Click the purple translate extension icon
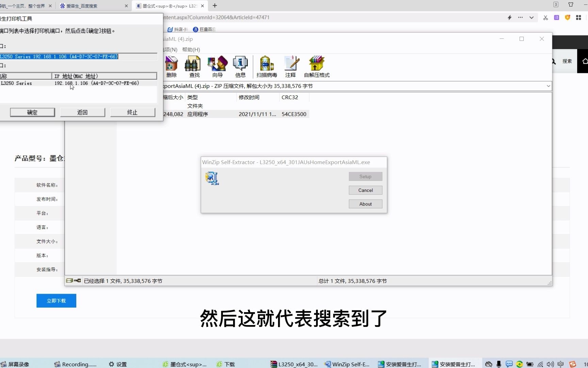Screen dimensions: 588x368 [x=557, y=17]
